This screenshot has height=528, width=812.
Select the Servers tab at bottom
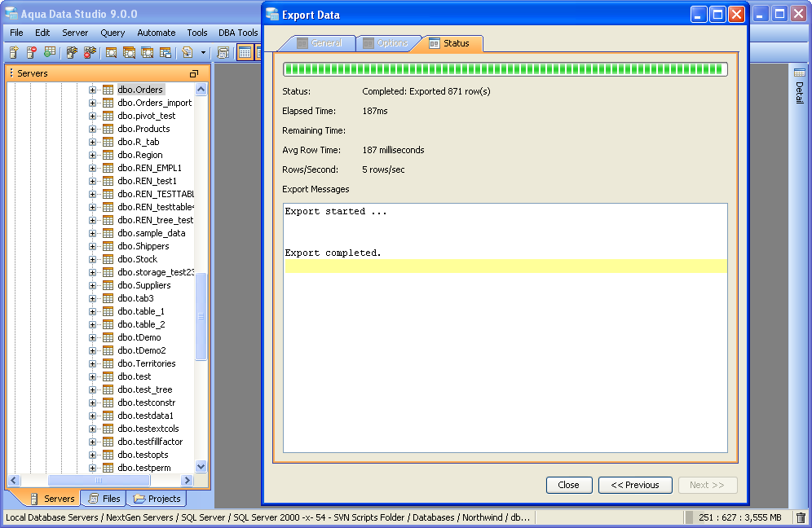point(52,499)
